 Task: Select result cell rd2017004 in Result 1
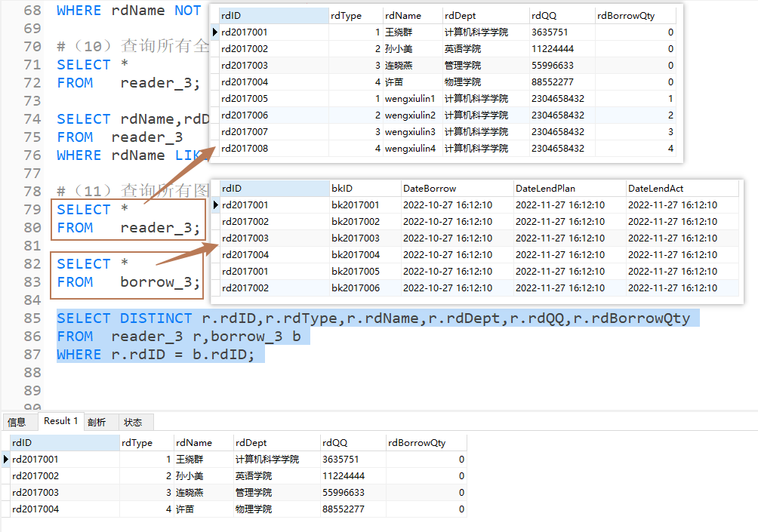coord(65,509)
